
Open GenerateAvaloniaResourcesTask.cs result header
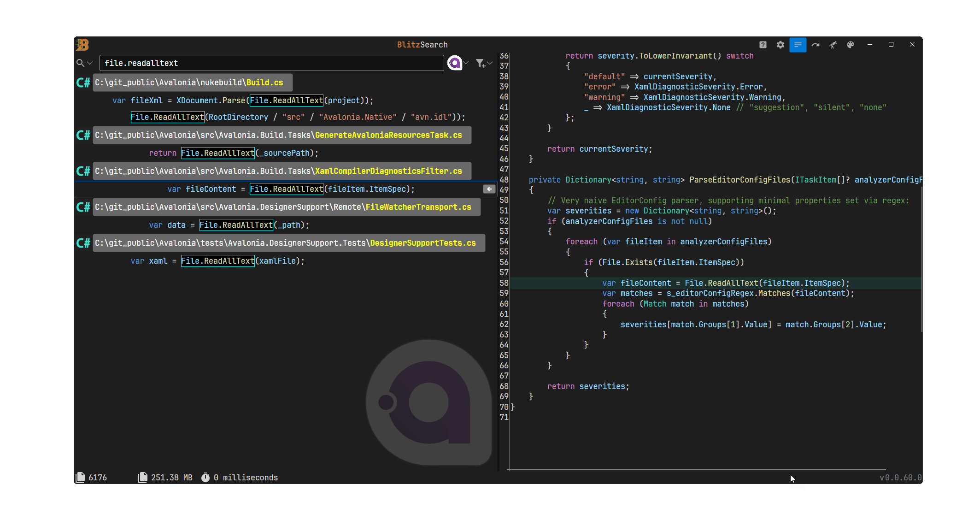coord(282,135)
